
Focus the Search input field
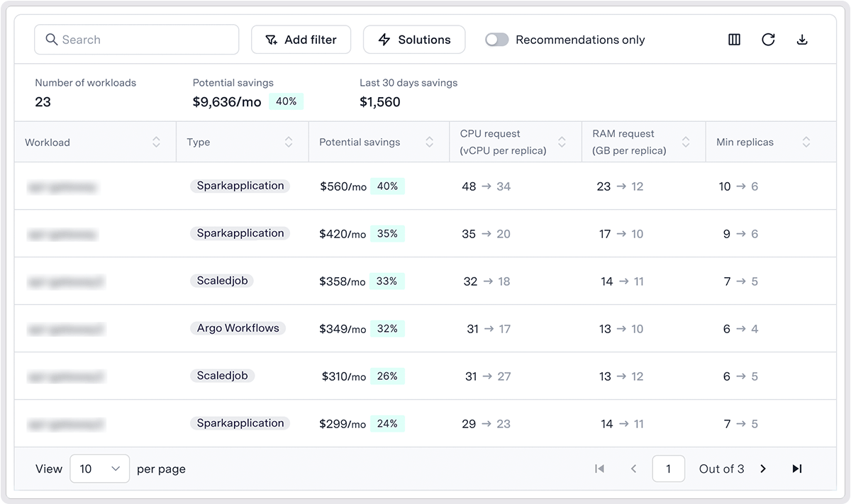[137, 40]
